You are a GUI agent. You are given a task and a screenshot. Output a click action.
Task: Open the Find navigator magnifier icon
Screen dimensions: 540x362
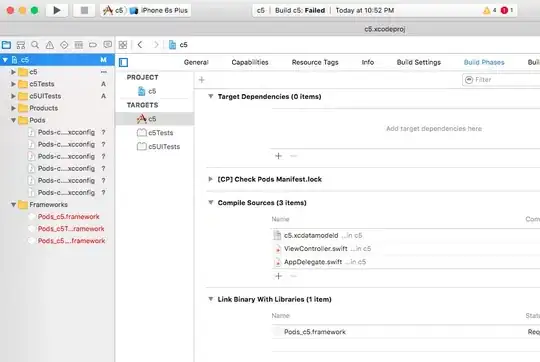(35, 45)
